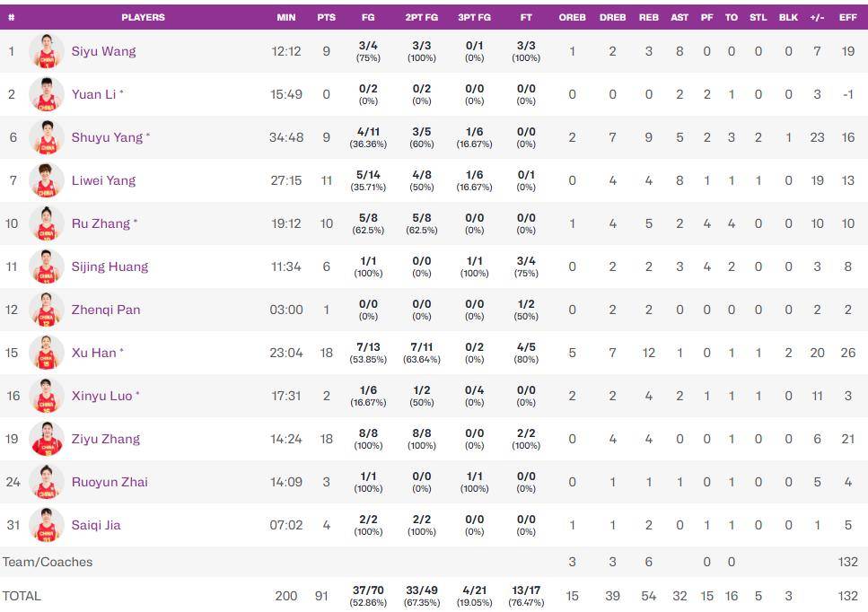This screenshot has width=868, height=612.
Task: Open Xinyu Luo's player page
Action: [x=101, y=396]
